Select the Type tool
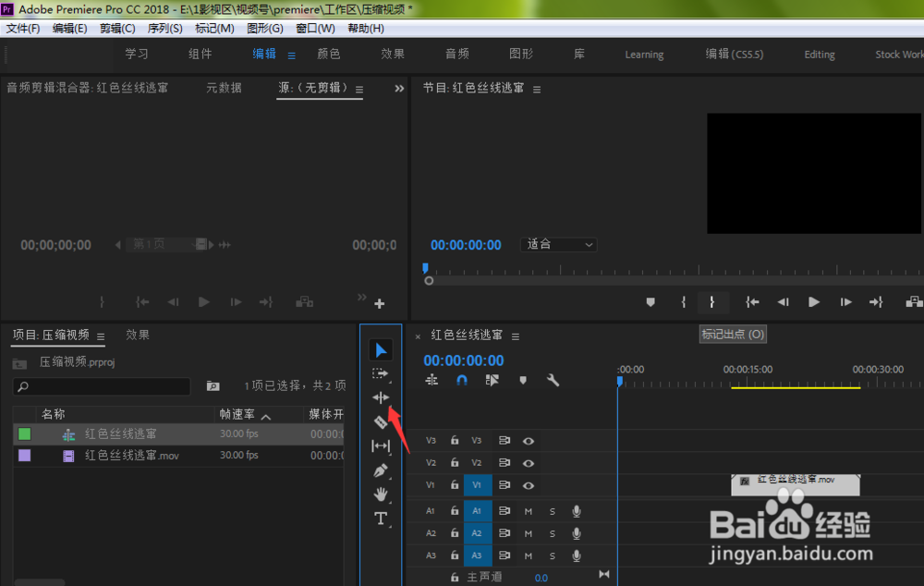 (x=381, y=519)
